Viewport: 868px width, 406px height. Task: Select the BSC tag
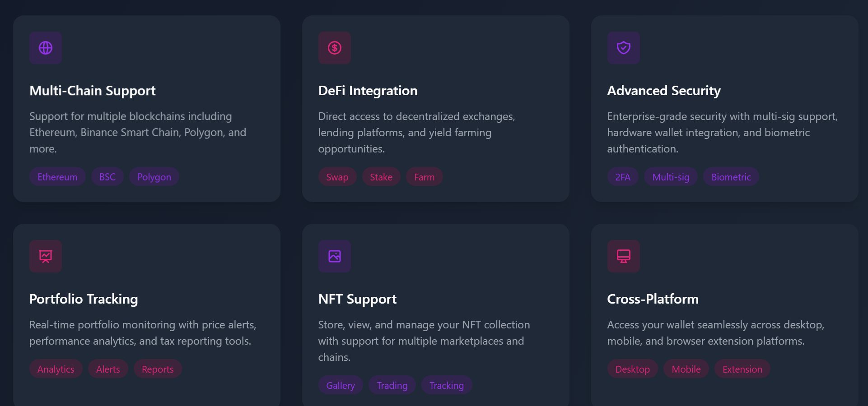[x=107, y=177]
